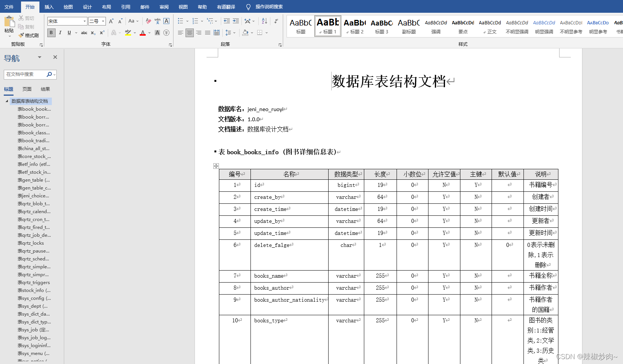Apply distributed alignment
The height and width of the screenshot is (364, 623).
(x=217, y=33)
